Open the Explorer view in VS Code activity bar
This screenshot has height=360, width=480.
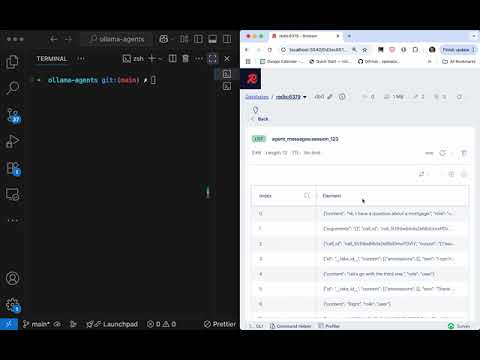(x=13, y=62)
